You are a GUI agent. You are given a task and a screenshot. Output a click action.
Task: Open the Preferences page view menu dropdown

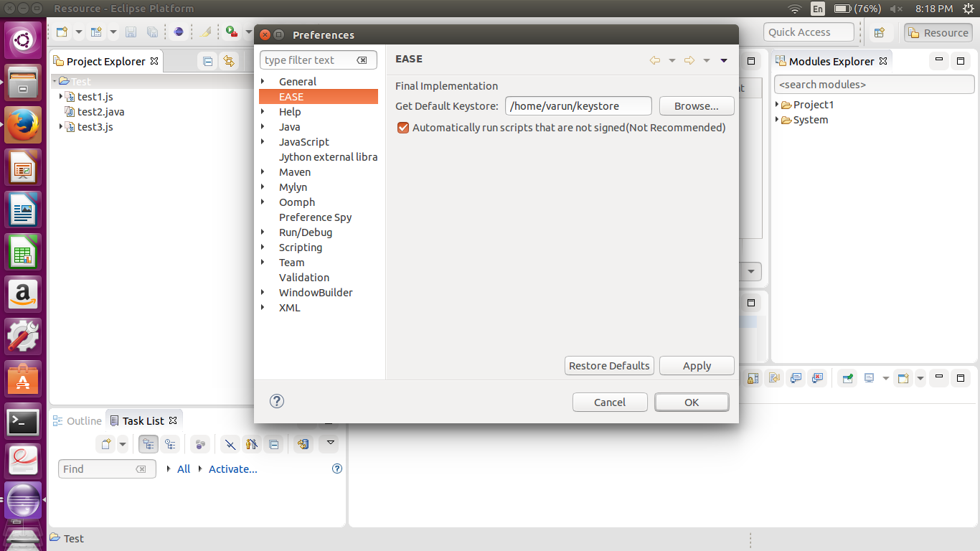point(724,60)
